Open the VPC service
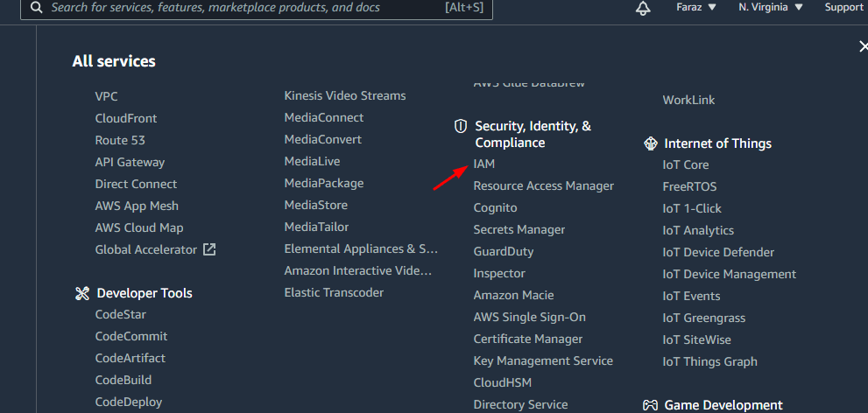Image resolution: width=868 pixels, height=413 pixels. [106, 96]
